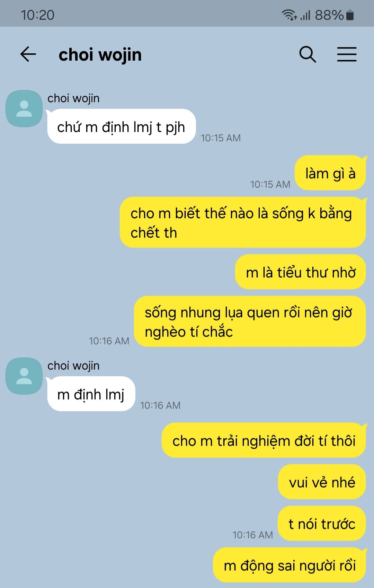Select the 'làm gì à' message bubble
This screenshot has width=374, height=588.
point(330,173)
